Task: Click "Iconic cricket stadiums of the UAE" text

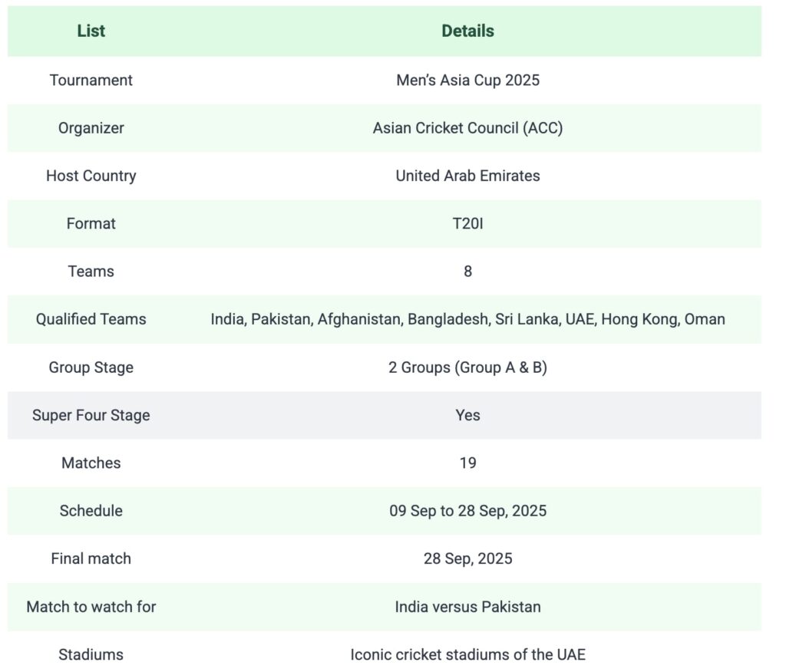Action: pyautogui.click(x=467, y=654)
